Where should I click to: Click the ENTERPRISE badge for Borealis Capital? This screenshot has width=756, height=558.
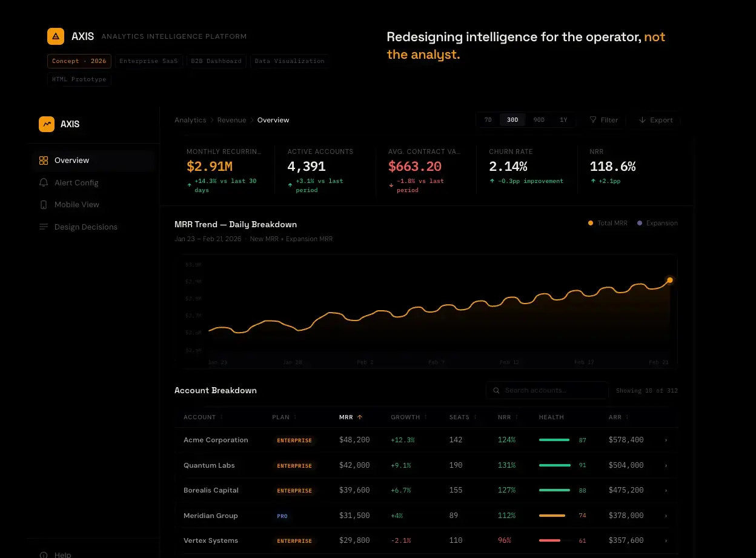click(x=294, y=491)
